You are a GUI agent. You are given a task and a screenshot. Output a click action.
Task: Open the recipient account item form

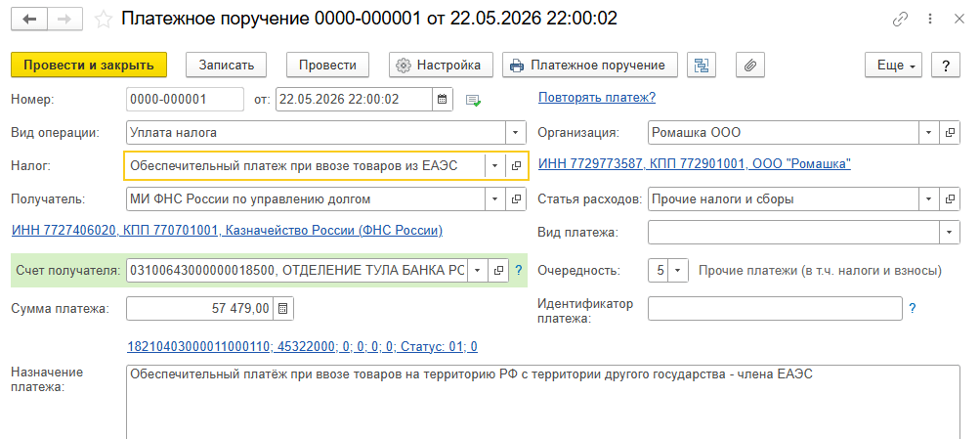click(498, 270)
